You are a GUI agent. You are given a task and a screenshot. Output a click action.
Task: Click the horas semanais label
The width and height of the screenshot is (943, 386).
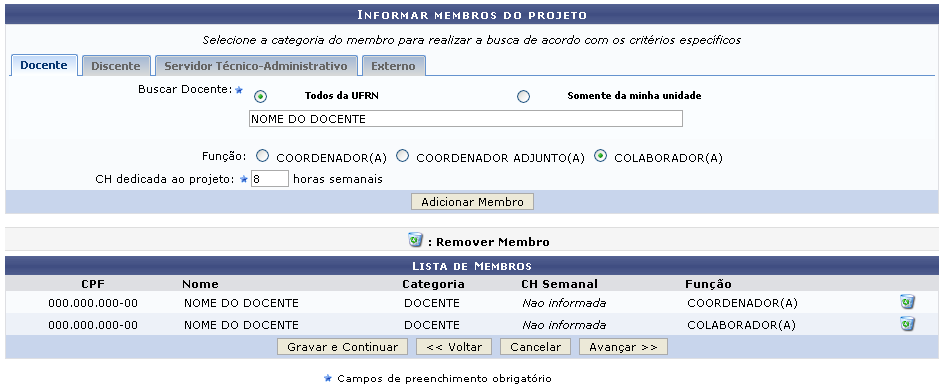[x=337, y=179]
